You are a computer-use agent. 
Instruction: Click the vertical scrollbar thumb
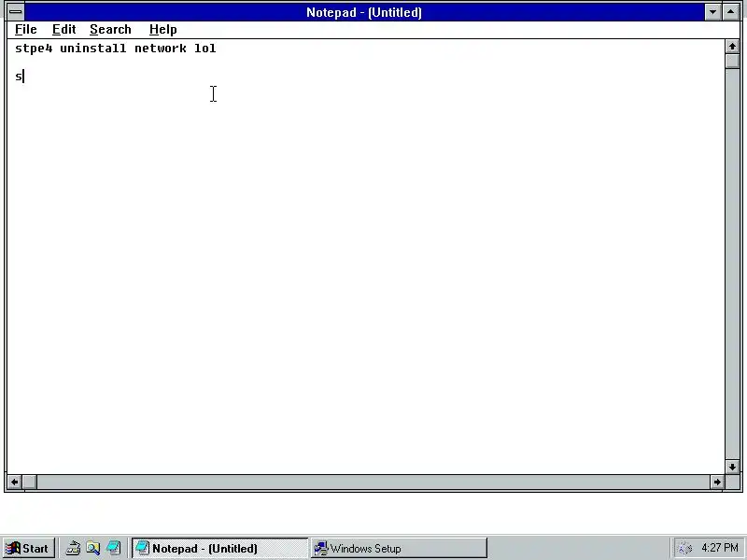[x=732, y=62]
